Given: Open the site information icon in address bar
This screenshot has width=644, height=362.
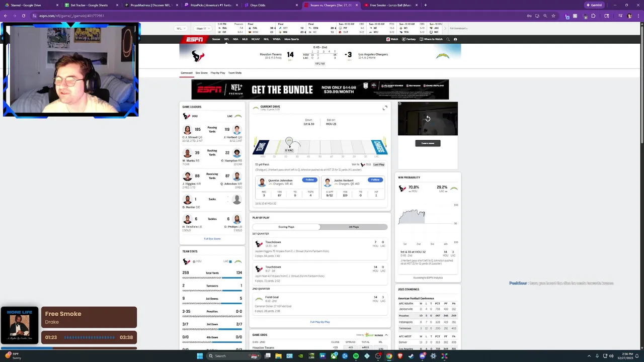Looking at the screenshot, I should (x=34, y=16).
